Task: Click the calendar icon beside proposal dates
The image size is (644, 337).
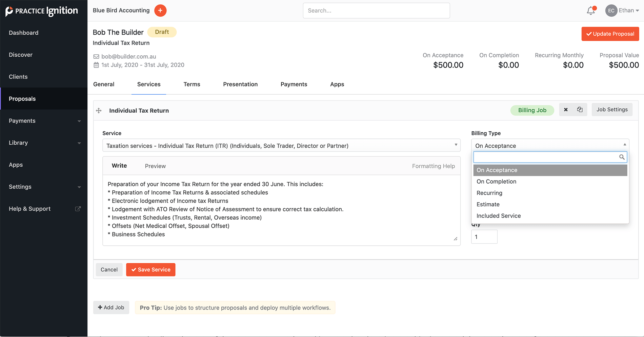Action: 96,65
